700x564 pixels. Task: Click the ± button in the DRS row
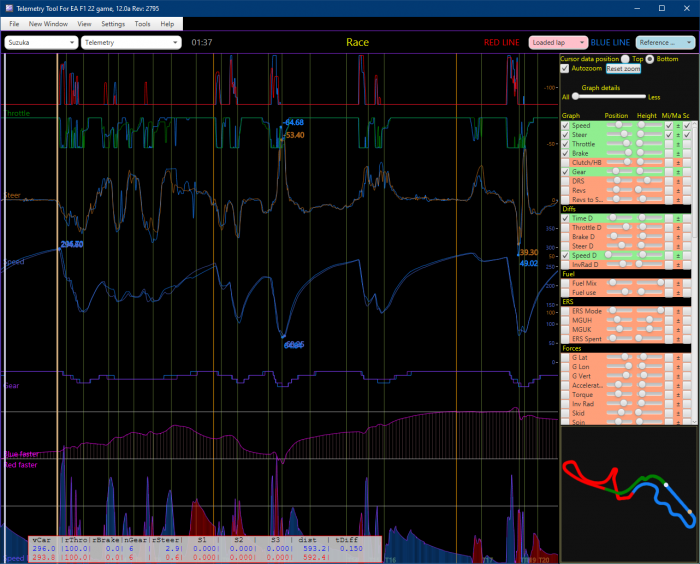pos(678,181)
